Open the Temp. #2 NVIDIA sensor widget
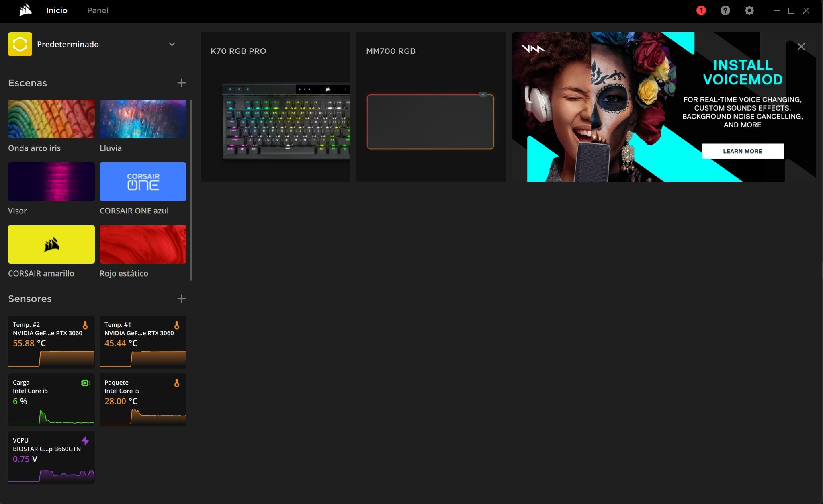 pos(51,342)
